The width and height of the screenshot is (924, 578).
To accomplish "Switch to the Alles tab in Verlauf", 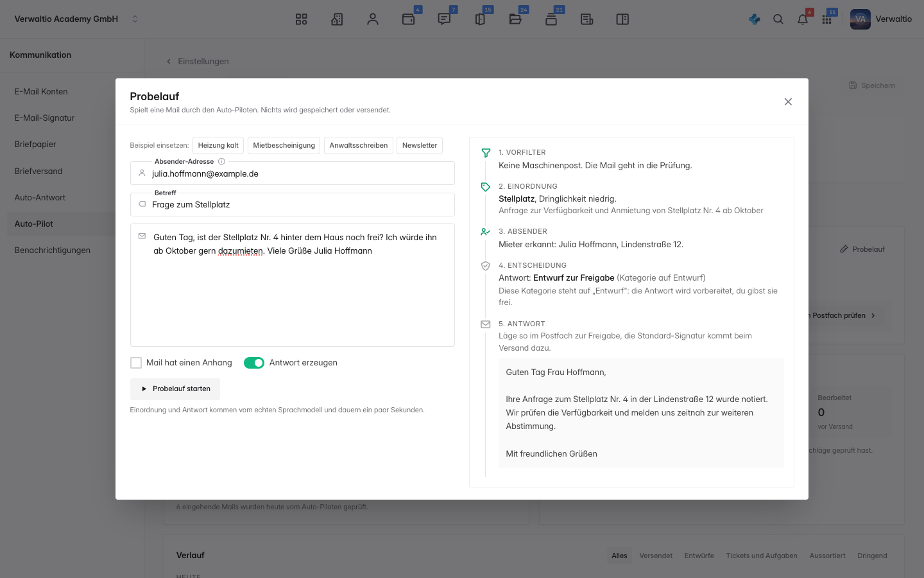I will tap(619, 556).
